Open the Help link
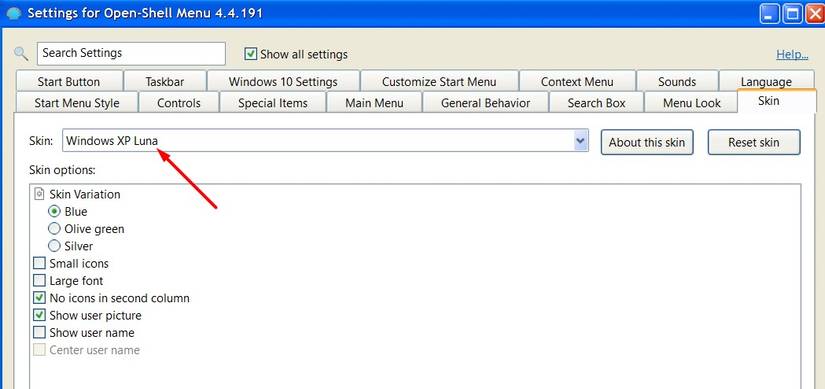 click(x=792, y=54)
